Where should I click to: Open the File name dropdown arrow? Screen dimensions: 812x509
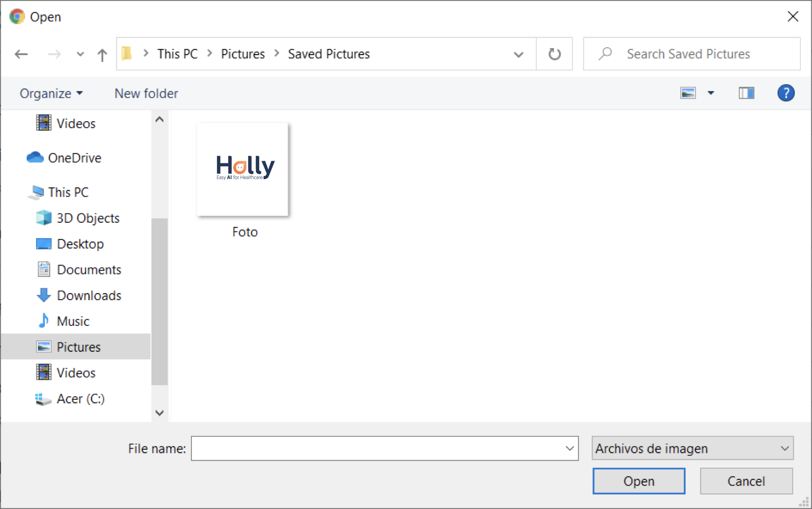pos(569,448)
